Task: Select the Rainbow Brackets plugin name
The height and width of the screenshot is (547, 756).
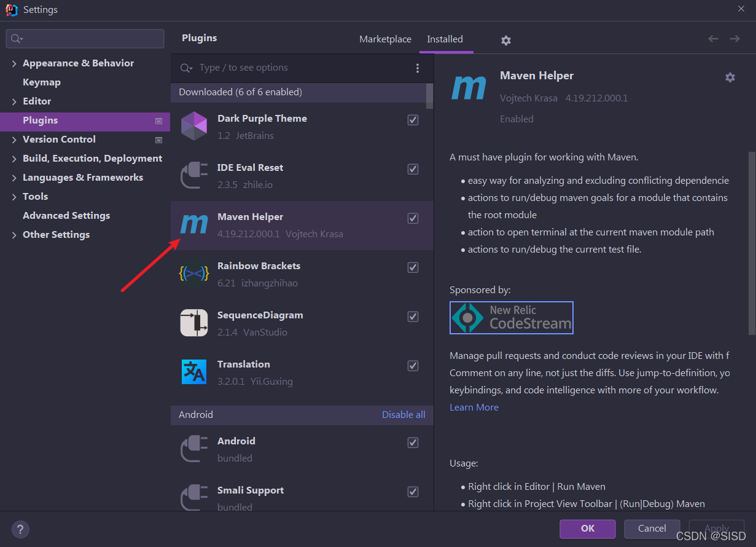Action: click(259, 266)
